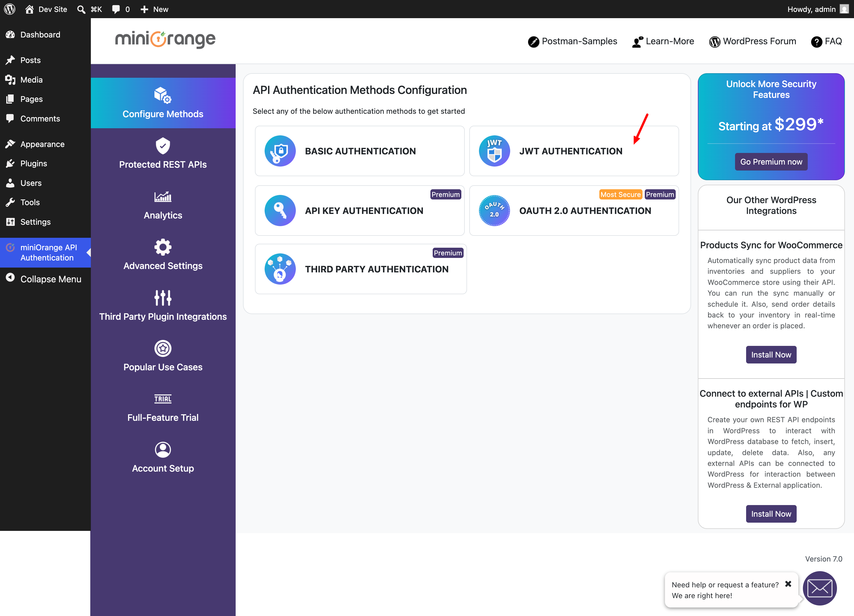Select JWT Authentication method card
854x616 pixels.
point(574,151)
